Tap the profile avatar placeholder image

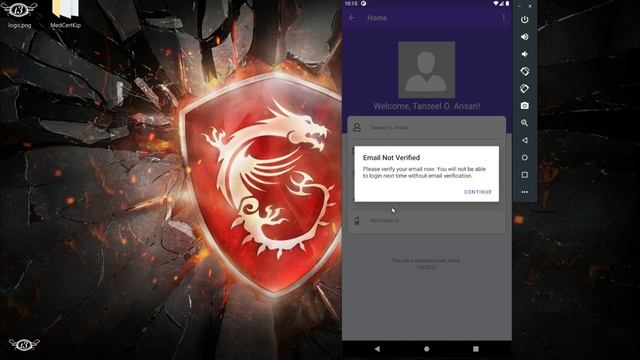point(427,70)
